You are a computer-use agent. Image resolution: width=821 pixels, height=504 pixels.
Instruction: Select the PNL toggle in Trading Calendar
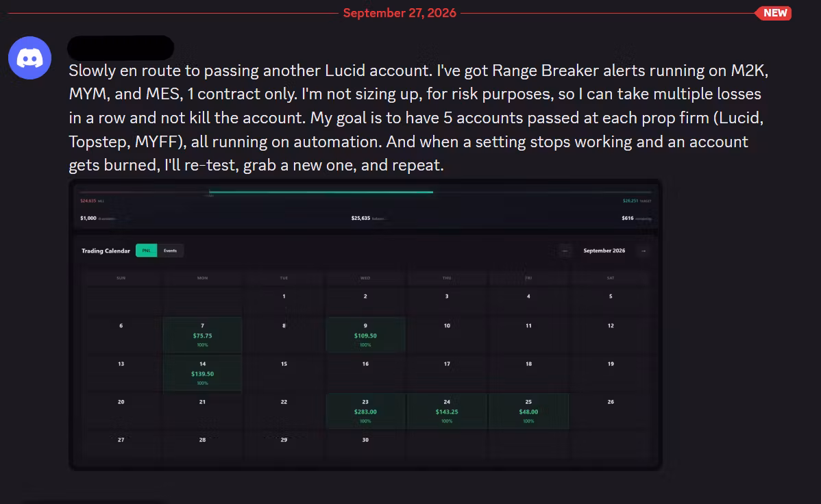[146, 251]
